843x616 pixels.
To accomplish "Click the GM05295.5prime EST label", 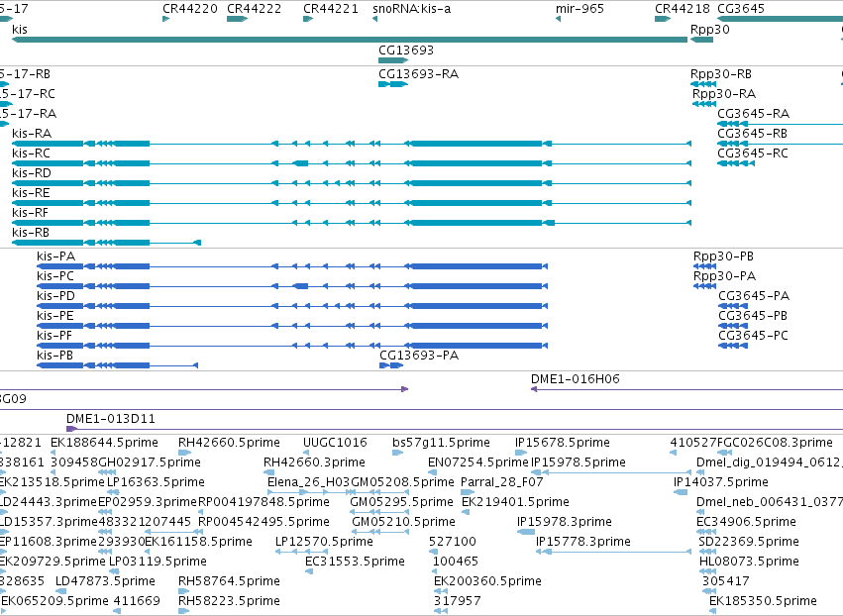I will [x=401, y=502].
